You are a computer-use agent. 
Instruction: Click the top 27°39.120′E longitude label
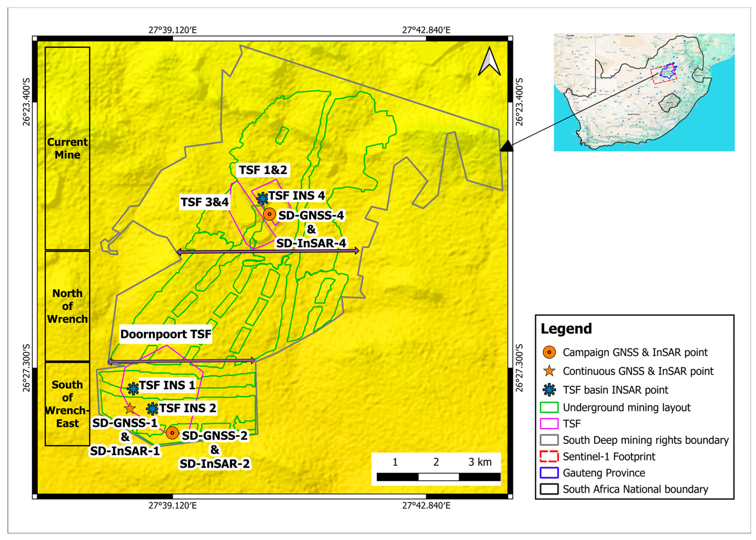tap(172, 30)
